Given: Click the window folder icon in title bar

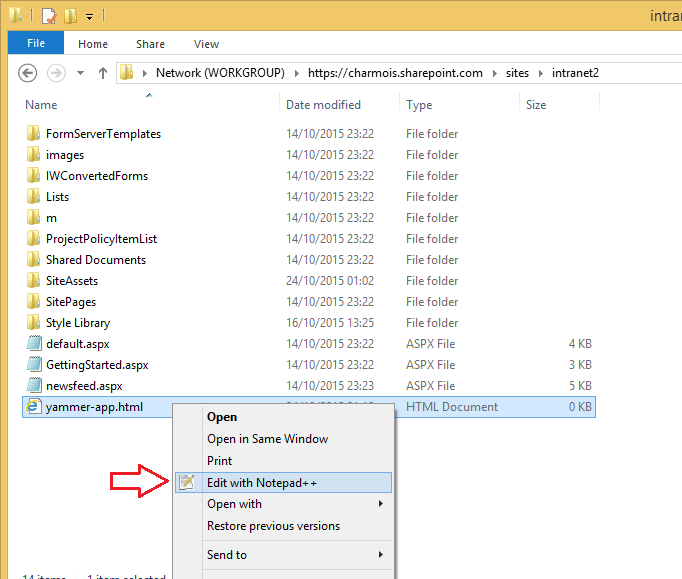Looking at the screenshot, I should click(15, 15).
